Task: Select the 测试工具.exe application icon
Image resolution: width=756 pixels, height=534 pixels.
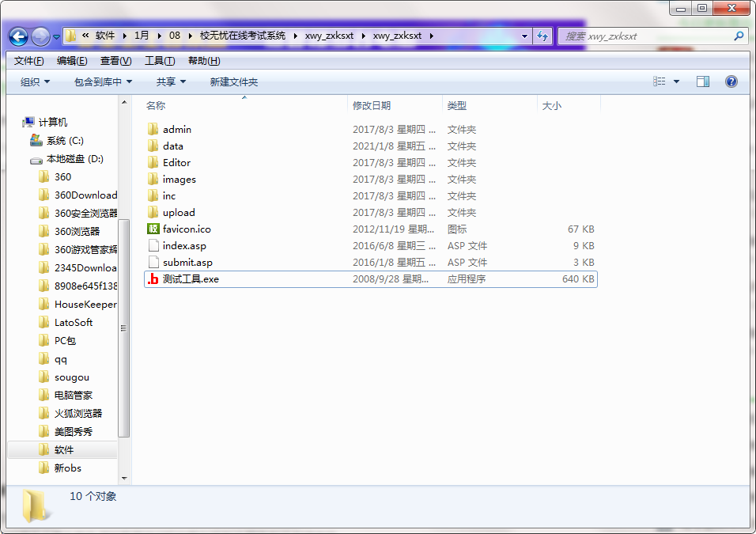Action: 153,278
